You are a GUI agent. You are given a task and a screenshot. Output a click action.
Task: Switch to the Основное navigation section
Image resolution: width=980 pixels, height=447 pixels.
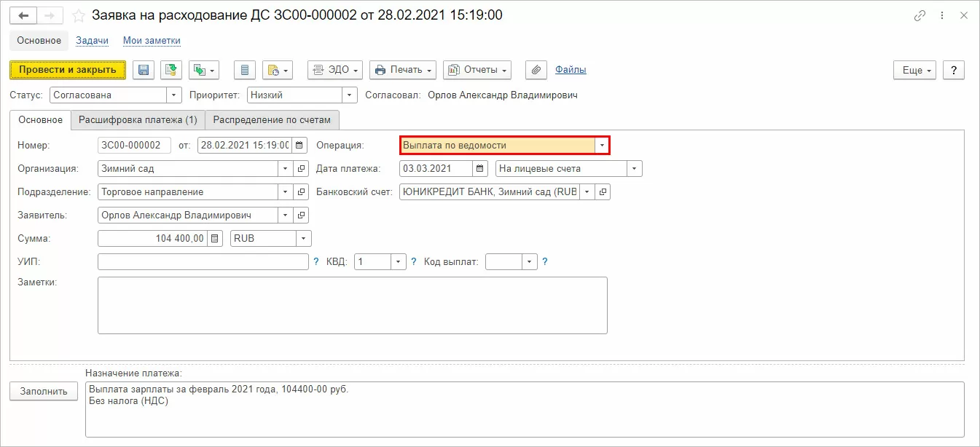39,41
